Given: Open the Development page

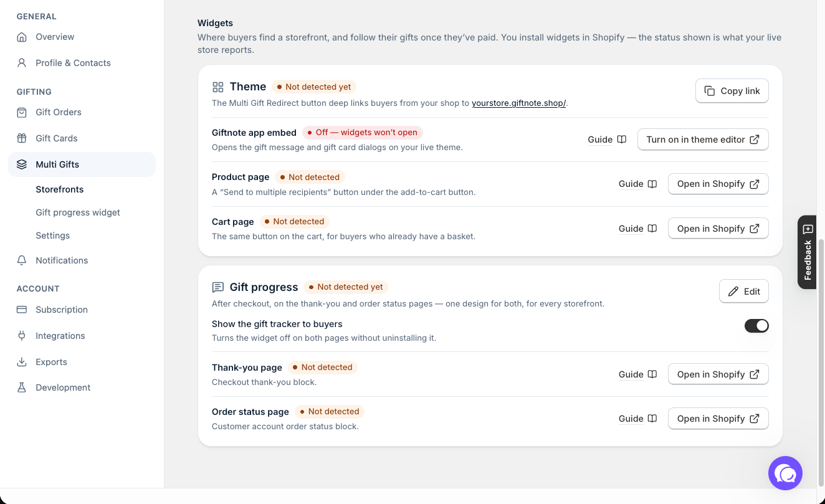Looking at the screenshot, I should [x=82, y=388].
